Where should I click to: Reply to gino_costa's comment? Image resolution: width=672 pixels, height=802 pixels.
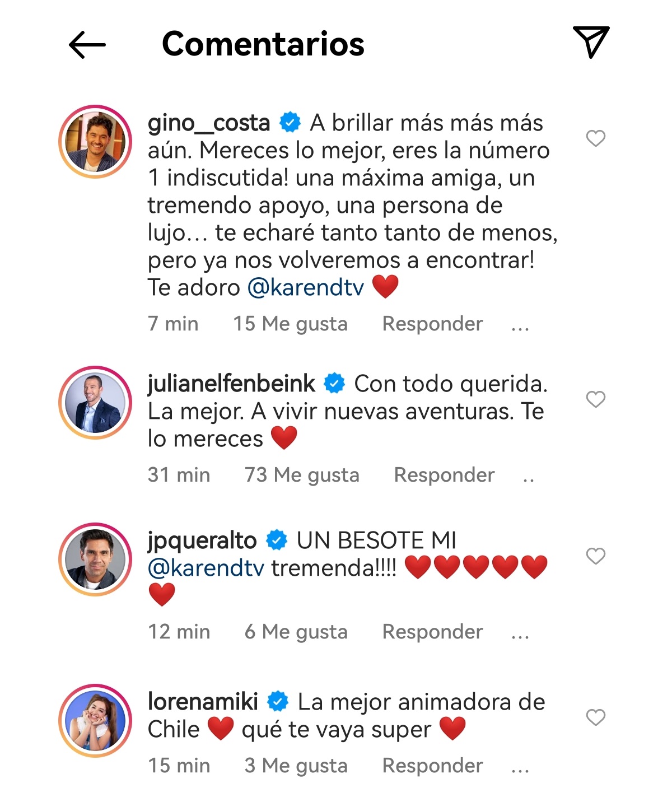tap(432, 324)
